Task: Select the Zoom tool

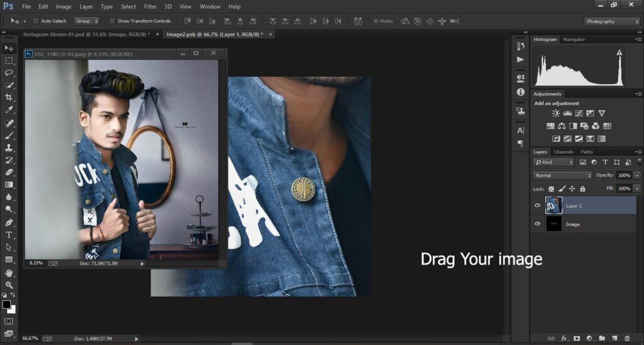Action: tap(9, 285)
